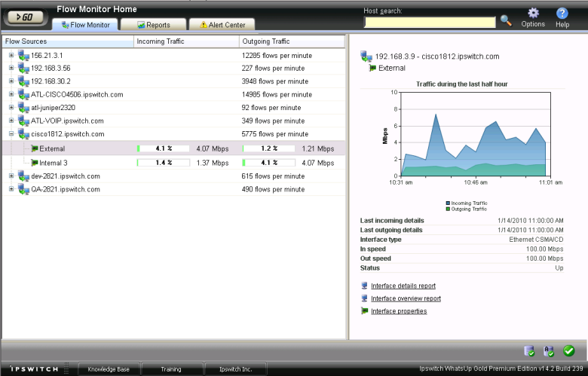Screen dimensions: 588x376
Task: Open the Ipswitch Inc. button
Action: click(235, 369)
